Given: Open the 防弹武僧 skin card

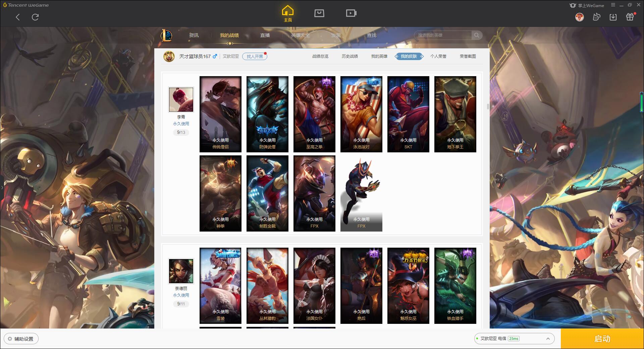Looking at the screenshot, I should [x=267, y=114].
